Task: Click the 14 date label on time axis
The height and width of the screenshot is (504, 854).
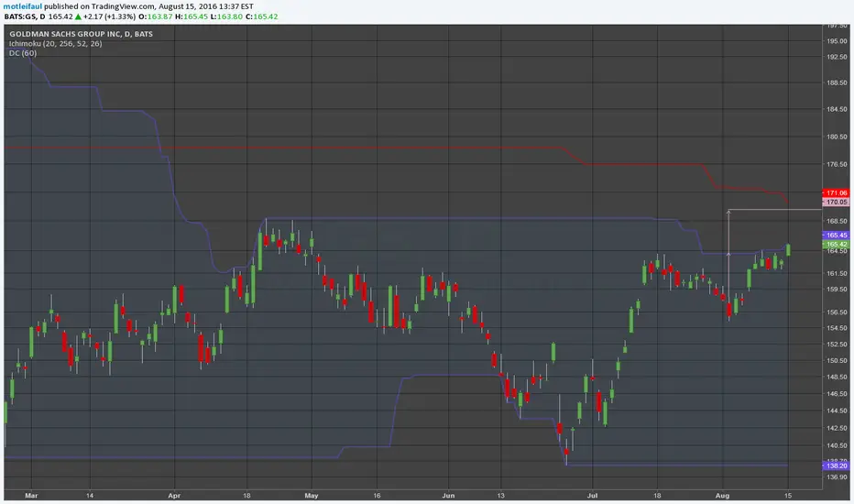Action: [90, 496]
